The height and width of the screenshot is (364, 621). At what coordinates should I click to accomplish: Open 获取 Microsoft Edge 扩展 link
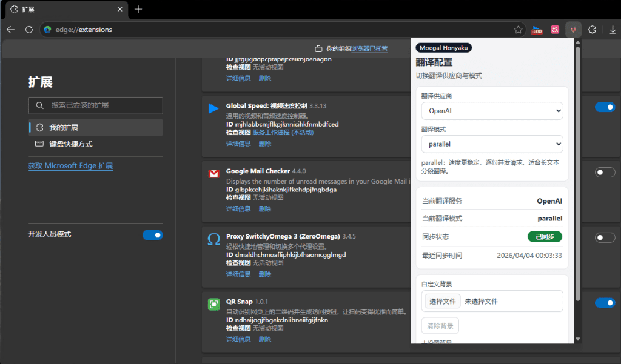(70, 166)
